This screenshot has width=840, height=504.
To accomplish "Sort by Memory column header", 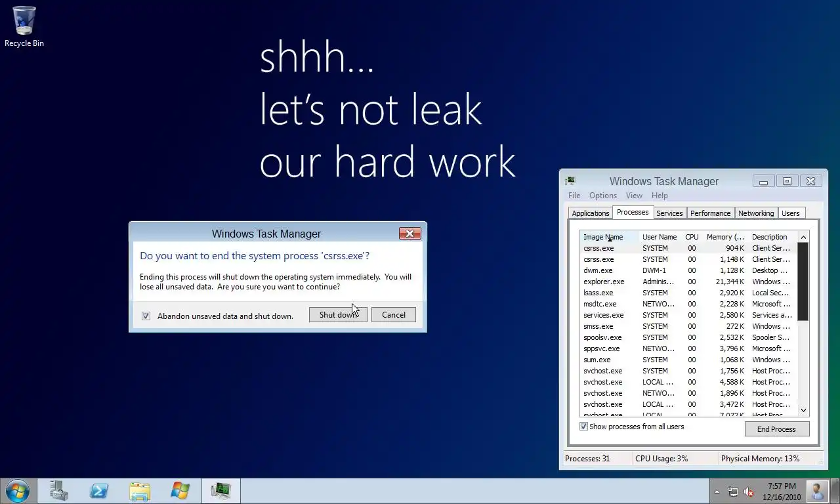I will [x=725, y=237].
